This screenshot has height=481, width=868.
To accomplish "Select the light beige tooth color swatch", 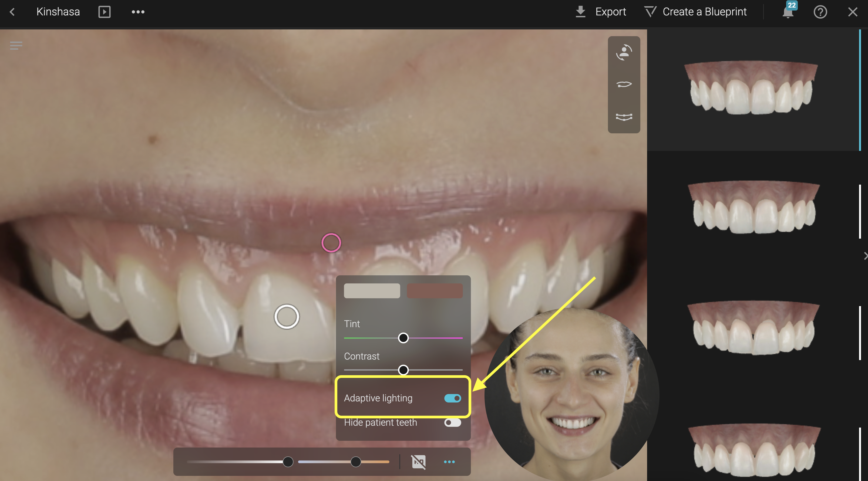I will point(372,291).
